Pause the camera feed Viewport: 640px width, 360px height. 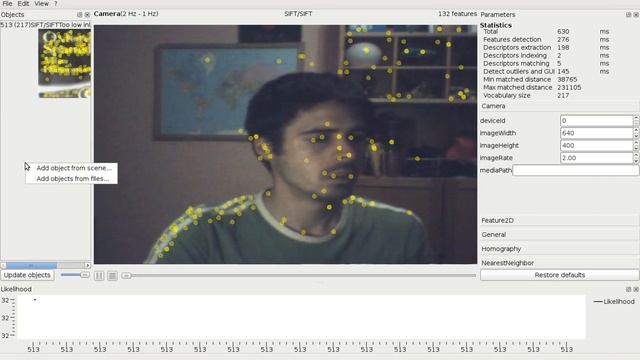[99, 276]
